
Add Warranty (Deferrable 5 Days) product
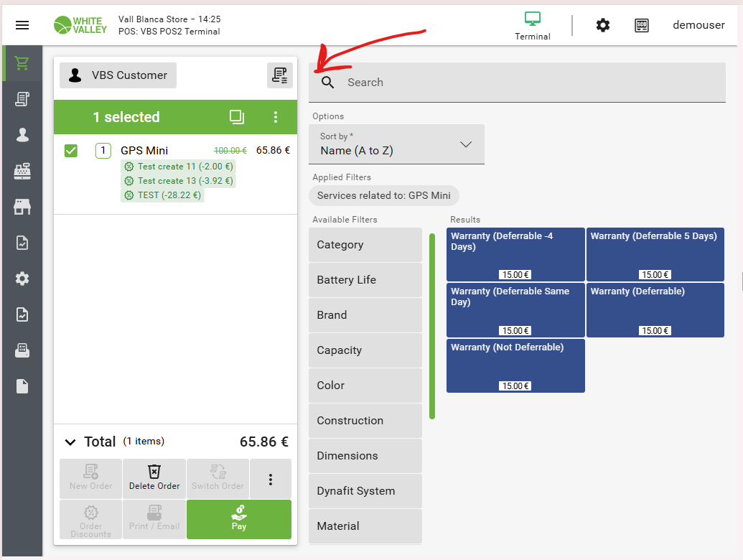(x=655, y=254)
